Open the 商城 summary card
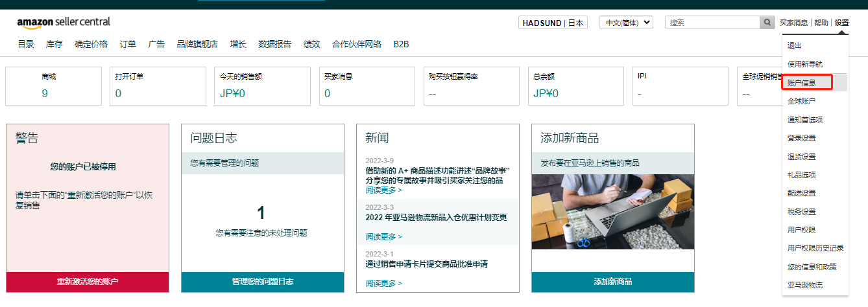868x307 pixels. (x=53, y=86)
